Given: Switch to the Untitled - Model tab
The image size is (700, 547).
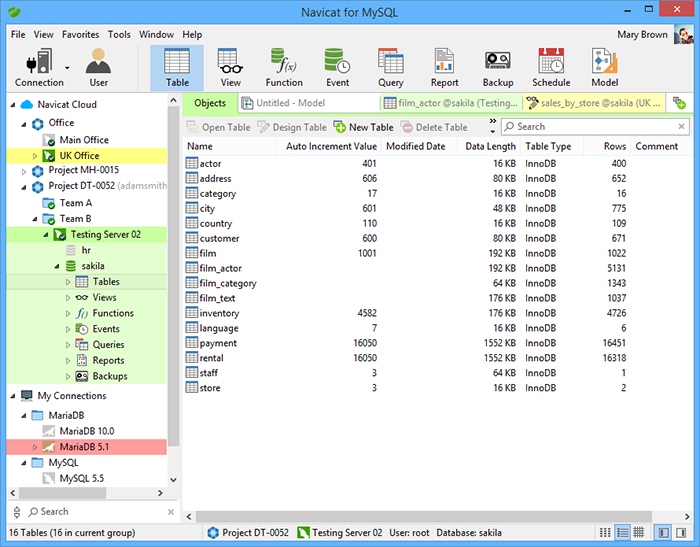Looking at the screenshot, I should (x=308, y=103).
